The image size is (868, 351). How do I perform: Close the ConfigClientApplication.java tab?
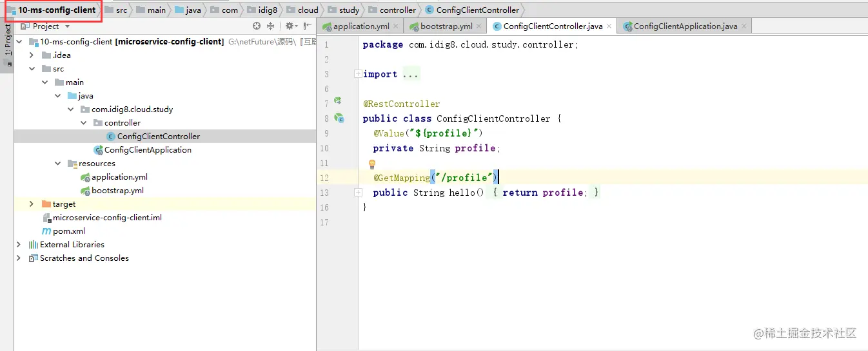[x=744, y=26]
